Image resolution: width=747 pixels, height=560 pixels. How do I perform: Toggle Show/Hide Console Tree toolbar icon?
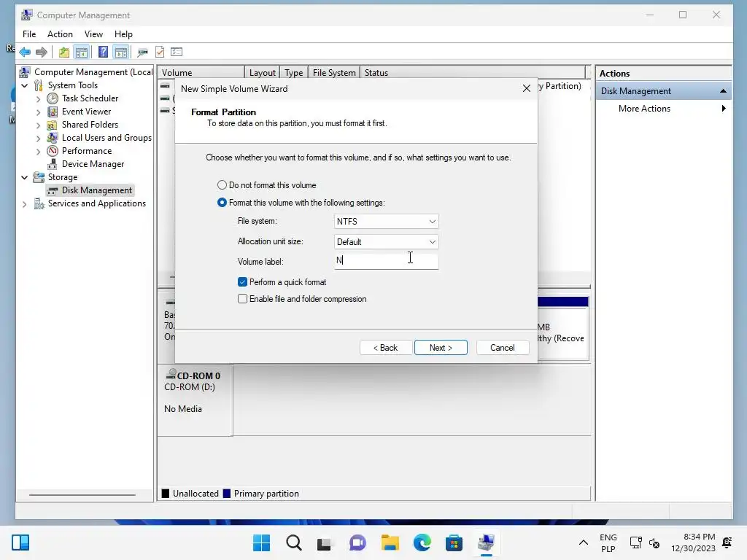[x=82, y=52]
